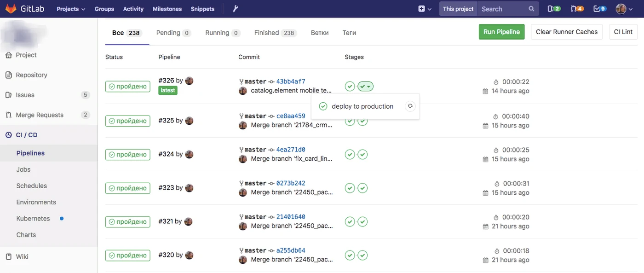Open the admin area wrench icon
This screenshot has width=644, height=273.
pos(235,9)
